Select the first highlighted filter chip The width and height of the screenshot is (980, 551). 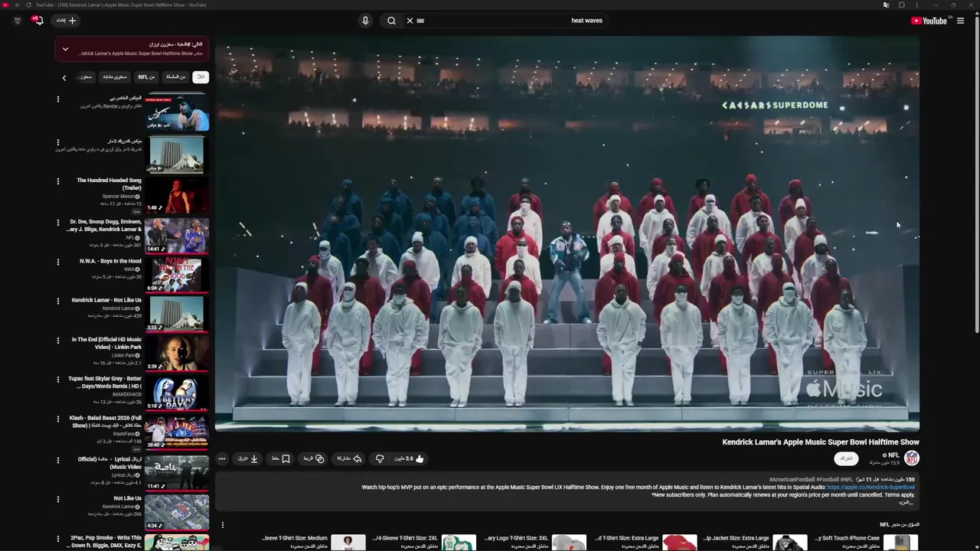click(x=201, y=77)
